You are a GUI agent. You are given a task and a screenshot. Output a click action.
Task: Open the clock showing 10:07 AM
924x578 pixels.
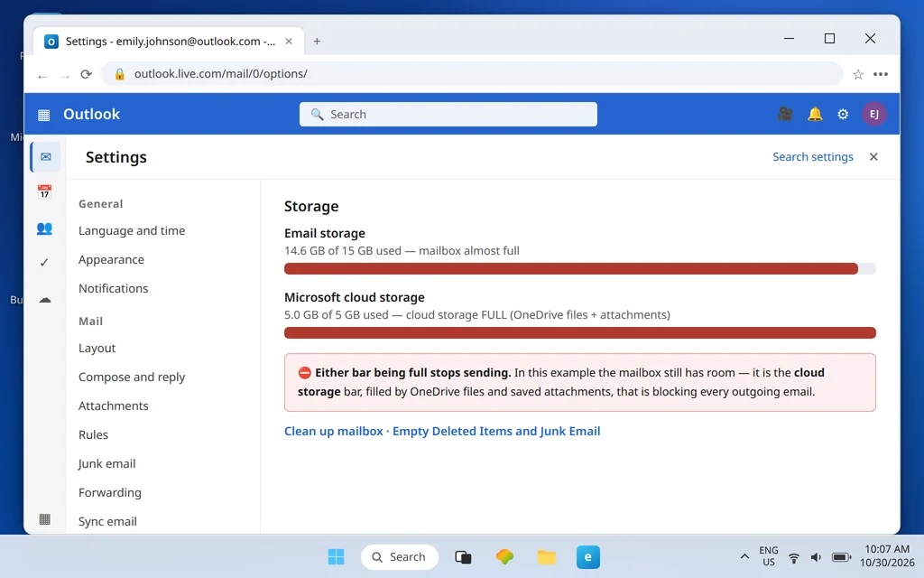[x=887, y=556]
